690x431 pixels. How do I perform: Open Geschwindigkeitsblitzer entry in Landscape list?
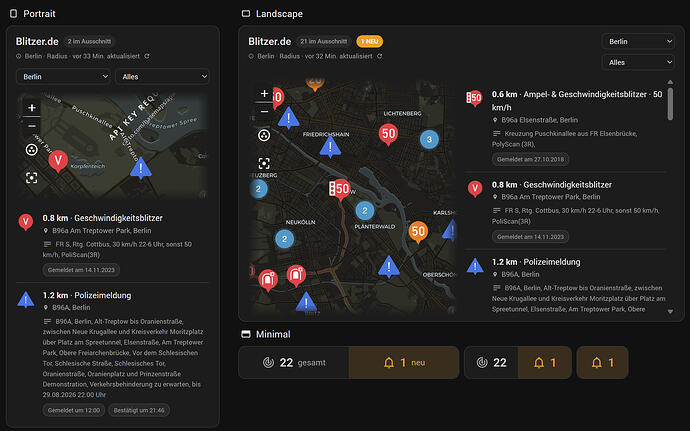(565, 210)
